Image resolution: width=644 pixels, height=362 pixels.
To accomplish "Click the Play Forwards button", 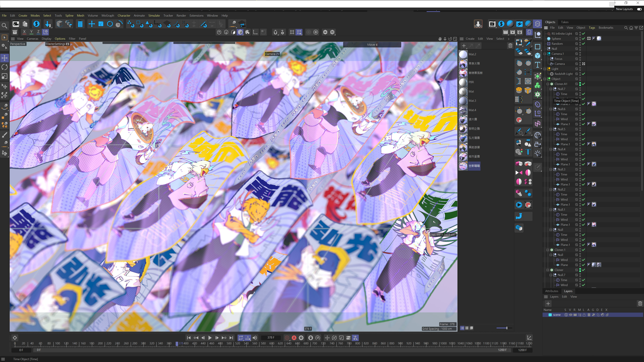I will point(210,338).
